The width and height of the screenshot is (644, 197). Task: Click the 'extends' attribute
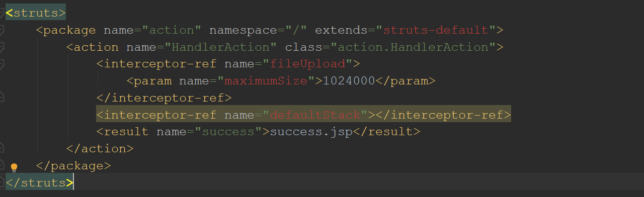342,30
